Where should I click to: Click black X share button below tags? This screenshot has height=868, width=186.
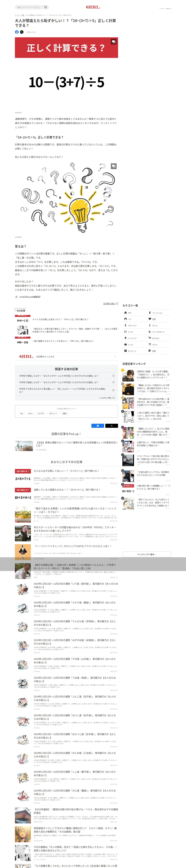point(112,426)
